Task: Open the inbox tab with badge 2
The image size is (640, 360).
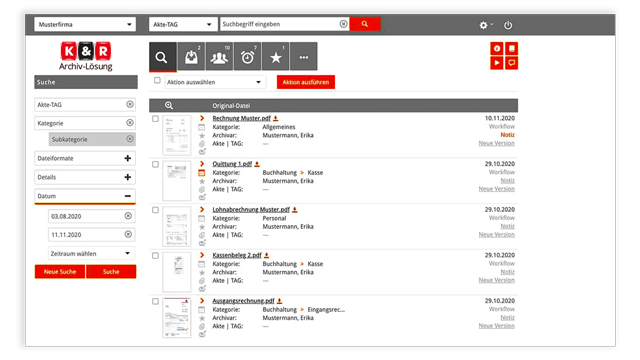Action: 191,57
